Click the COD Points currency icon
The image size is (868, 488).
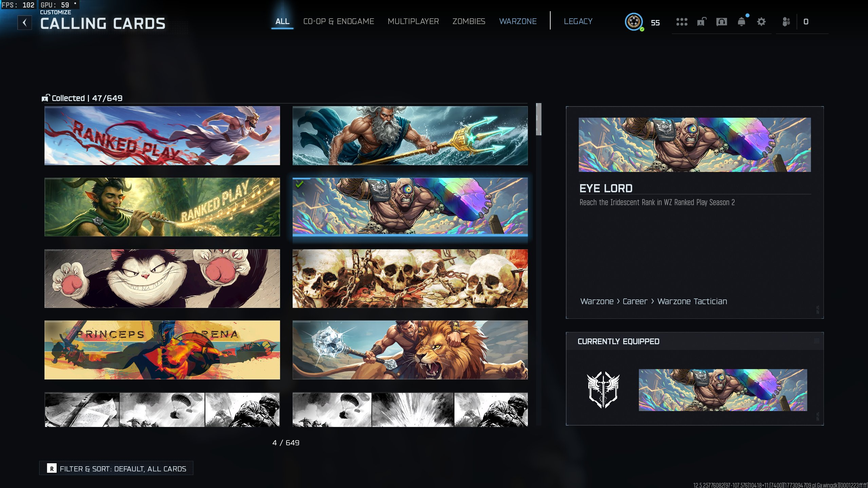point(786,22)
